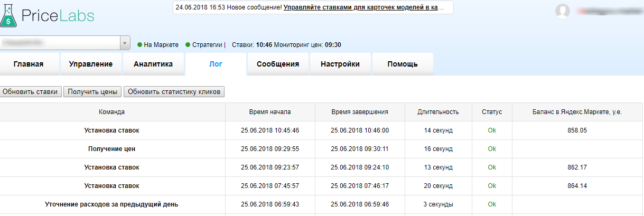Click the Помощь tab
The image size is (644, 216).
tap(403, 64)
